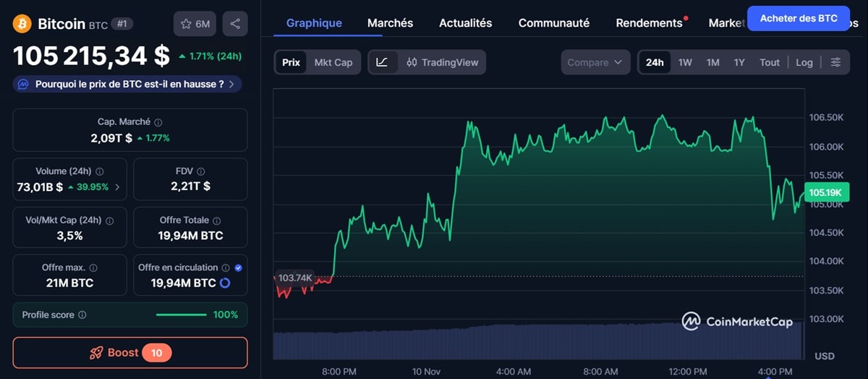Open the Graphique tab
Screen dimensions: 868x379
(x=314, y=23)
